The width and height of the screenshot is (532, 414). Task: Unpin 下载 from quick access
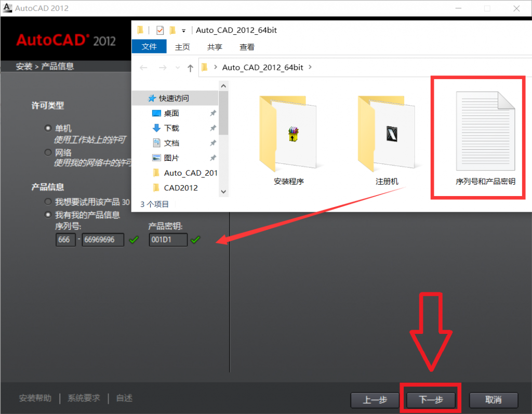[x=212, y=128]
